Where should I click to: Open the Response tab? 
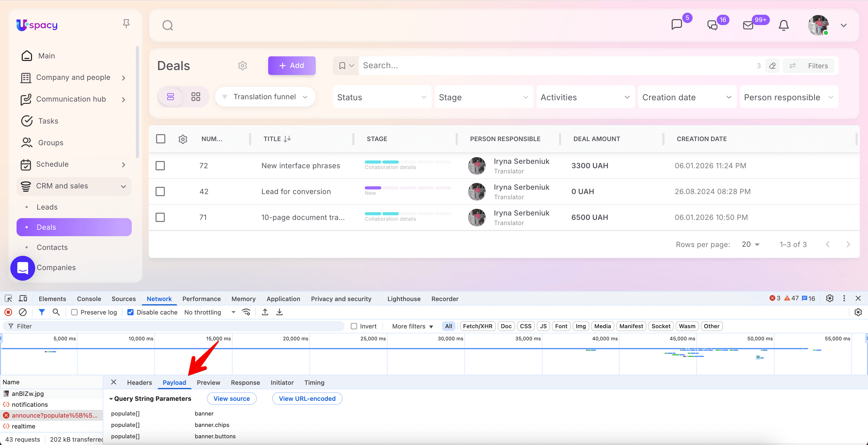245,382
